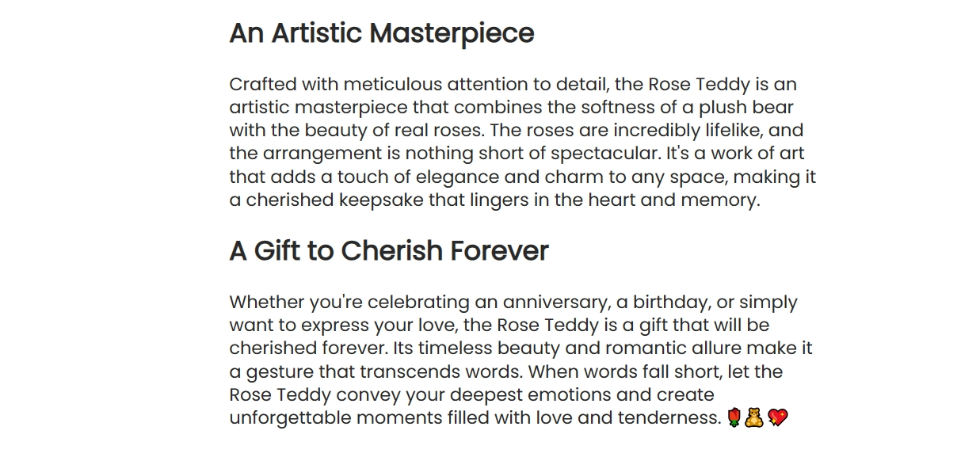Select the 'An Artistic Masterpiece' heading

[382, 33]
